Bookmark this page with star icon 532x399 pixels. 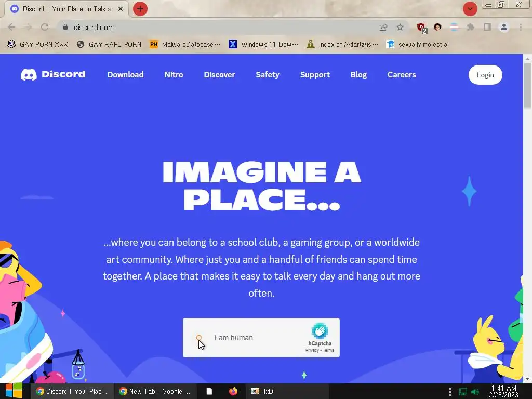pyautogui.click(x=400, y=27)
